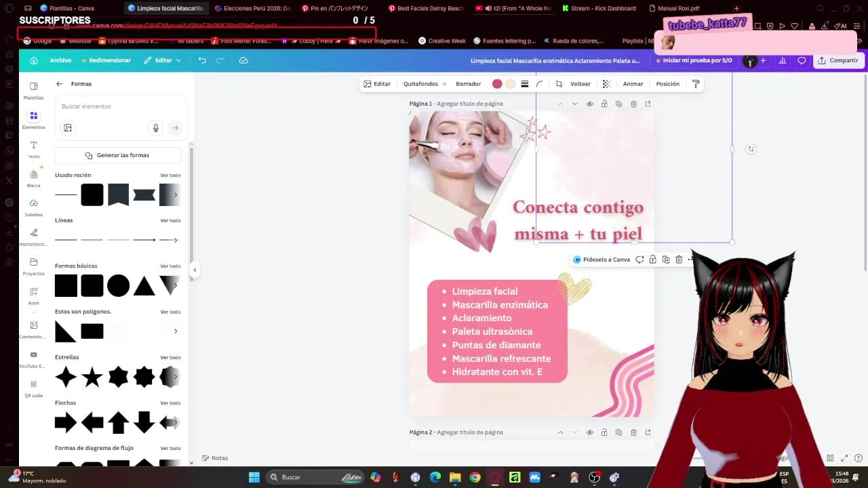Switch to the Elecciones Perú 2026 tab
The height and width of the screenshot is (488, 868).
pyautogui.click(x=252, y=8)
